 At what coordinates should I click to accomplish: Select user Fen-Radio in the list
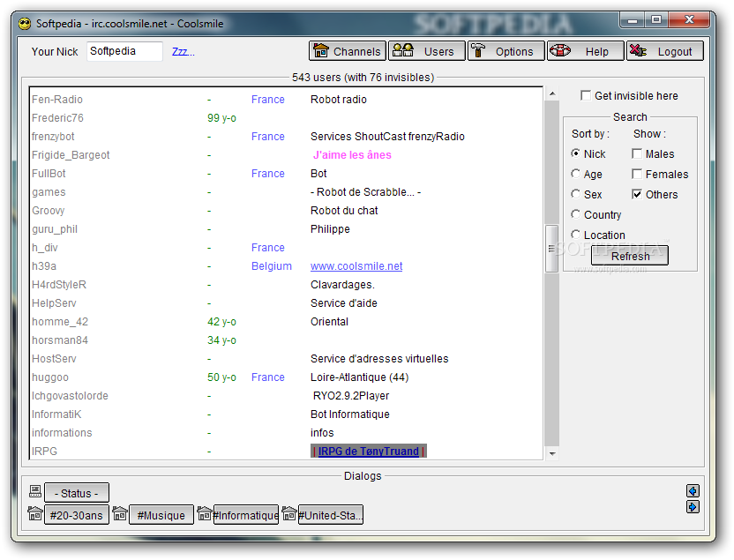57,99
